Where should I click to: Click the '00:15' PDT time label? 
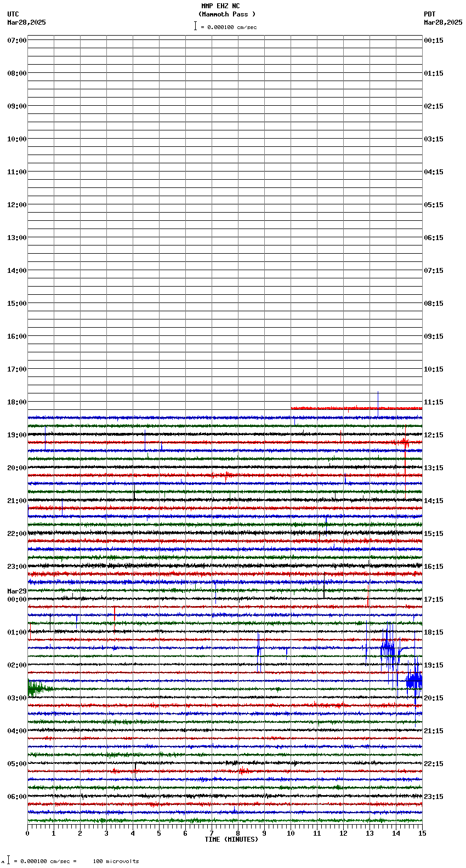(x=434, y=41)
